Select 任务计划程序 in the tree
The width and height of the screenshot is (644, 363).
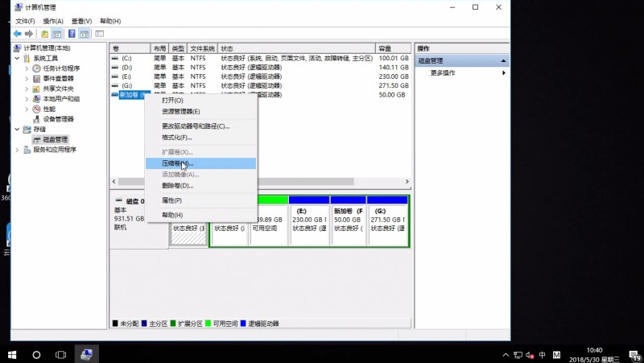click(61, 68)
